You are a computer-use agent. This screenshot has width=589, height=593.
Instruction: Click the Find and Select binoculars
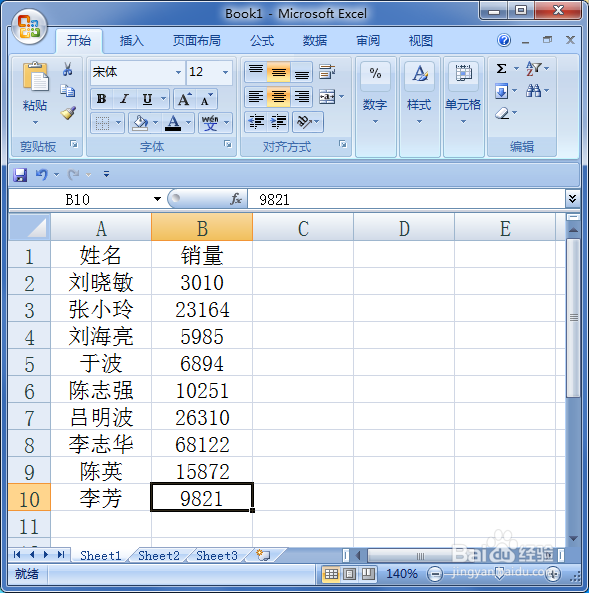tap(533, 91)
